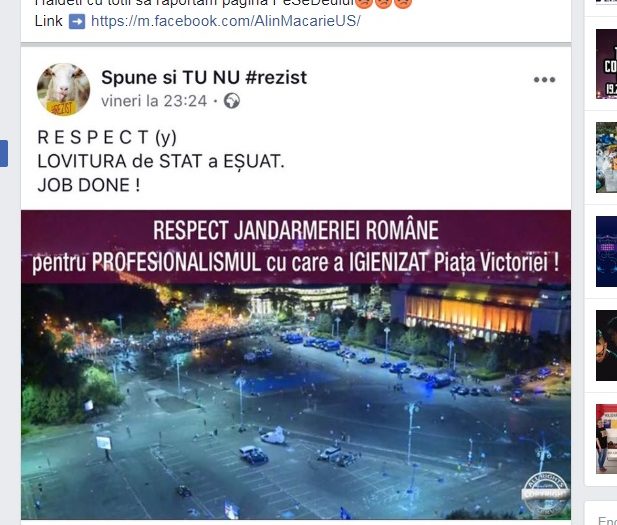Image resolution: width=617 pixels, height=525 pixels.
Task: Click the JOB DONE ! text line
Action: pos(89,185)
